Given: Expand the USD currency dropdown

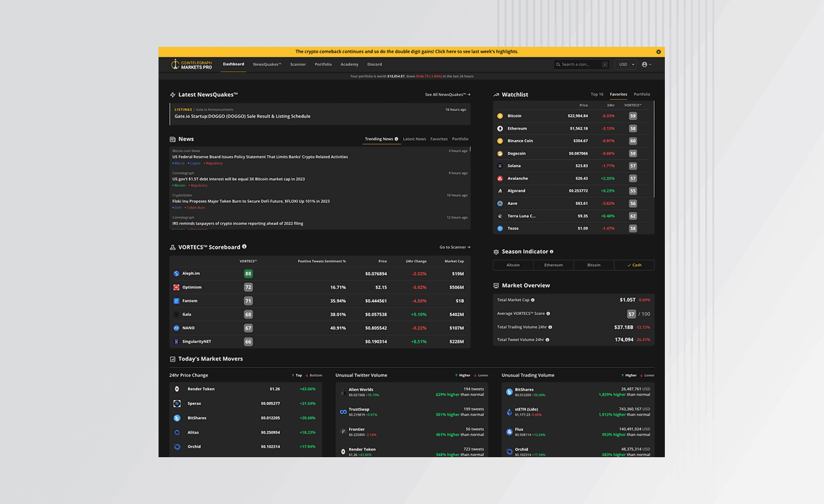Looking at the screenshot, I should (x=626, y=64).
